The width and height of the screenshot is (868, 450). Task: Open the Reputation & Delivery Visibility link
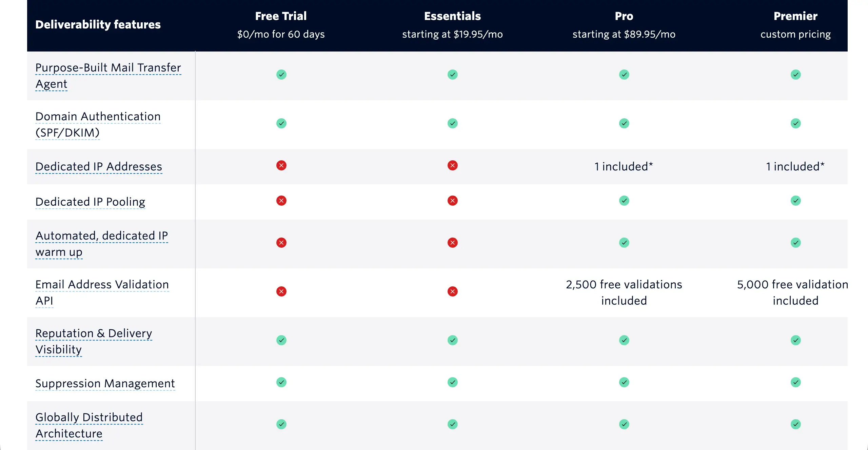pos(94,333)
